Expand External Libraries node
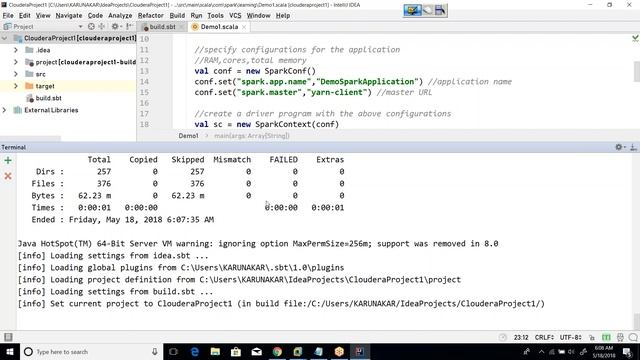The image size is (640, 360). coord(4,110)
